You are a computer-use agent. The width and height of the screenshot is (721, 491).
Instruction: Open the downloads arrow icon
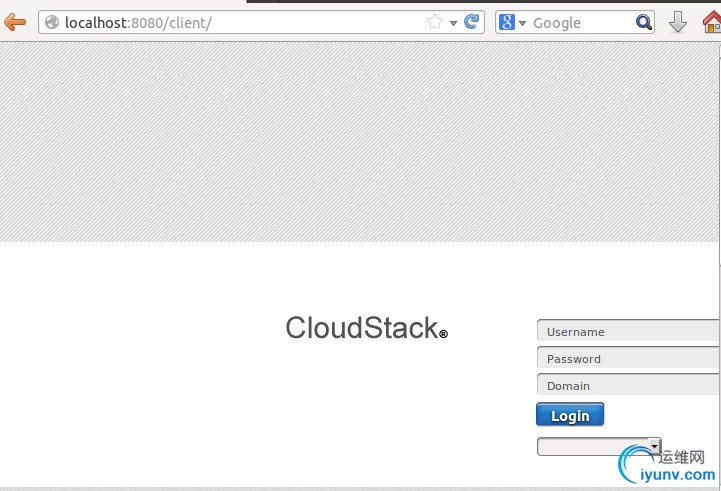point(678,22)
